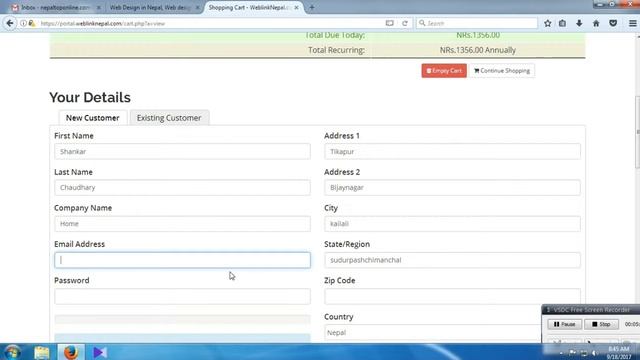The height and width of the screenshot is (360, 640).
Task: Focus the Last Name field
Action: (x=182, y=187)
